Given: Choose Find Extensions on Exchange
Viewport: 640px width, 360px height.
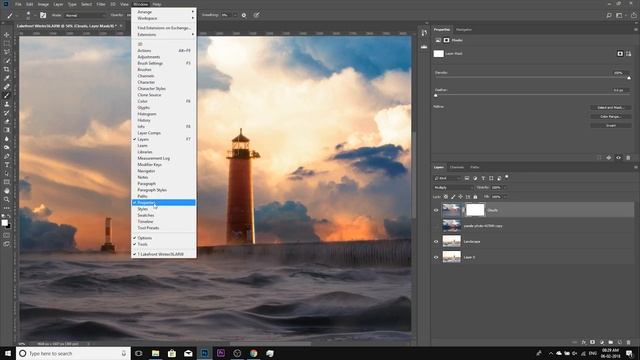Looking at the screenshot, I should pyautogui.click(x=164, y=28).
